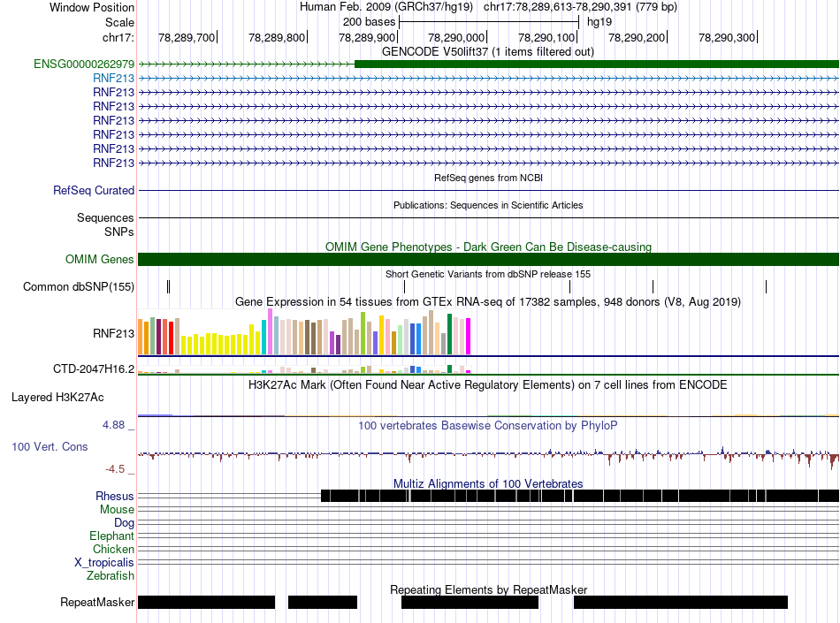Click the black Rhesus alignment block
The height and width of the screenshot is (623, 840).
(580, 496)
